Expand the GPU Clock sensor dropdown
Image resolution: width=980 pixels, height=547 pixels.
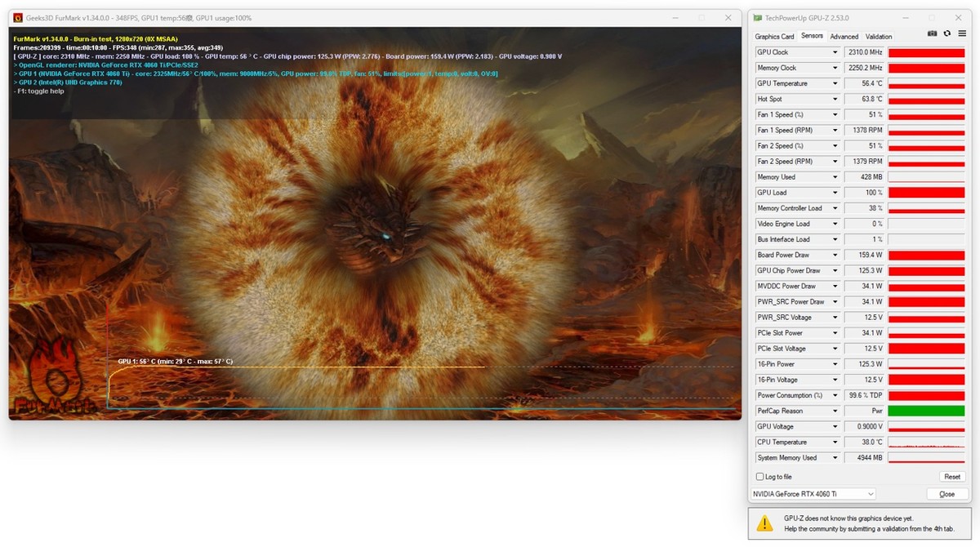(x=835, y=52)
